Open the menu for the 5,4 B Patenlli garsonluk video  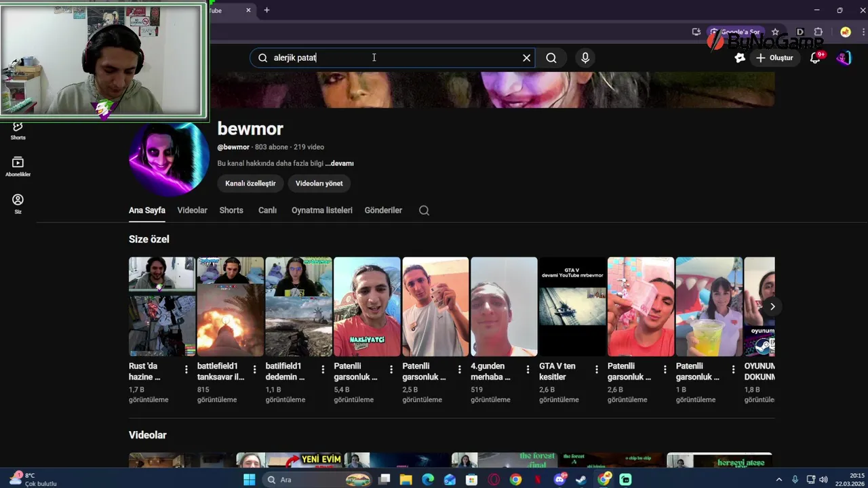[x=391, y=369]
